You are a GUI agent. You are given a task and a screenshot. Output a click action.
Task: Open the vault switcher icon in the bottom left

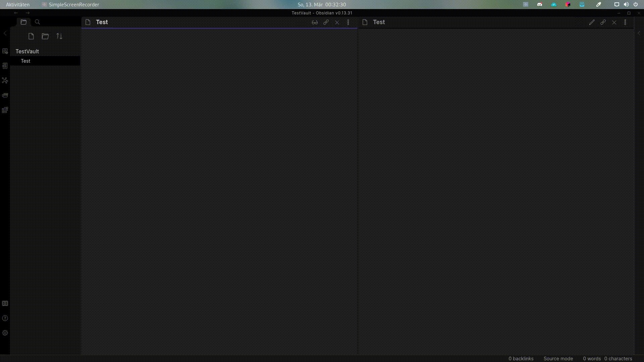(x=5, y=303)
